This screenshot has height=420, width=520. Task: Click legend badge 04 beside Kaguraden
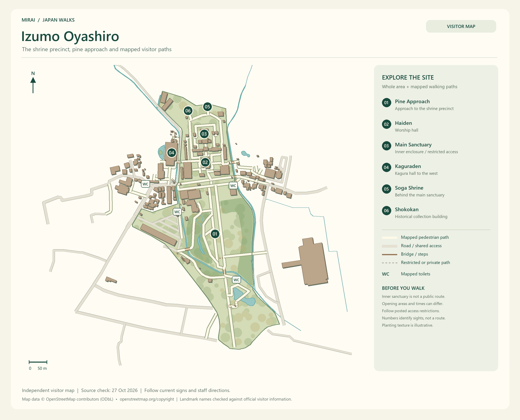coord(386,167)
